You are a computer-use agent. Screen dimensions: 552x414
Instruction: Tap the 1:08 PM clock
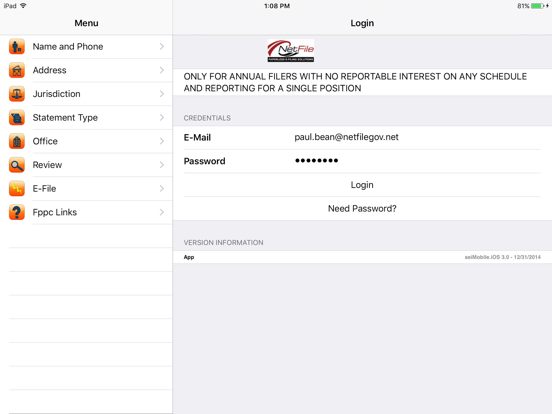[x=277, y=6]
